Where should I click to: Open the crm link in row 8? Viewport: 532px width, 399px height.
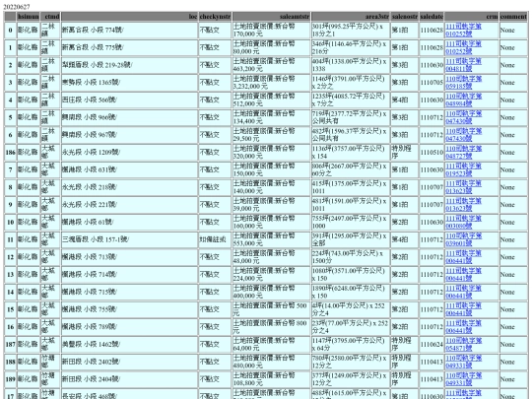[463, 187]
